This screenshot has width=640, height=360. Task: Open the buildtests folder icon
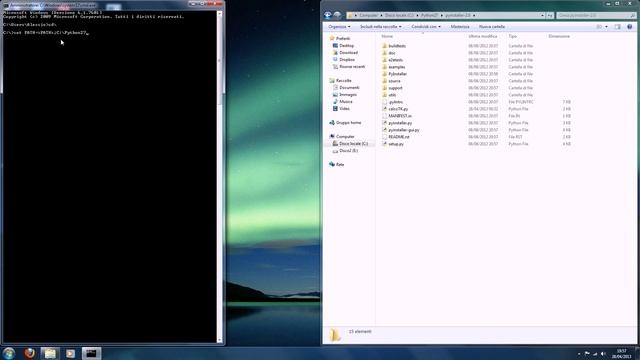click(x=384, y=46)
